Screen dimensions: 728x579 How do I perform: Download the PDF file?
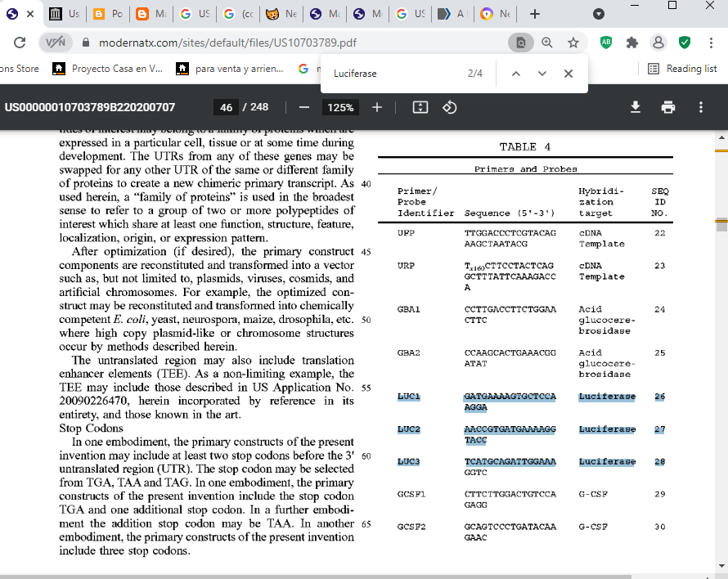coord(636,107)
